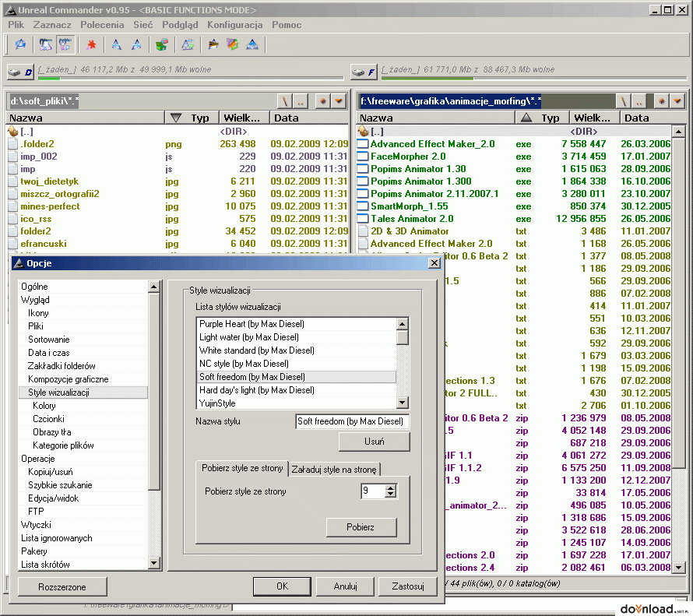The image size is (693, 616).
Task: Click the left panel Typ column sort arrow
Action: (x=176, y=118)
